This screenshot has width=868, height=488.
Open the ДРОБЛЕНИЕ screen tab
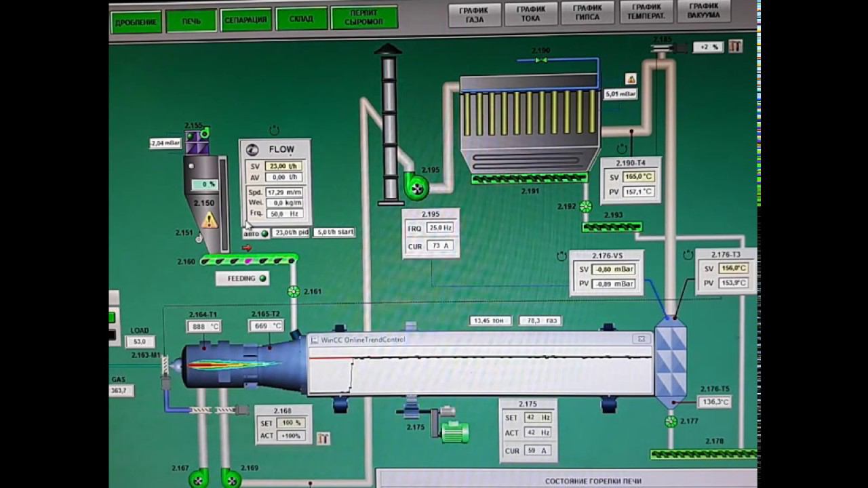[x=136, y=22]
